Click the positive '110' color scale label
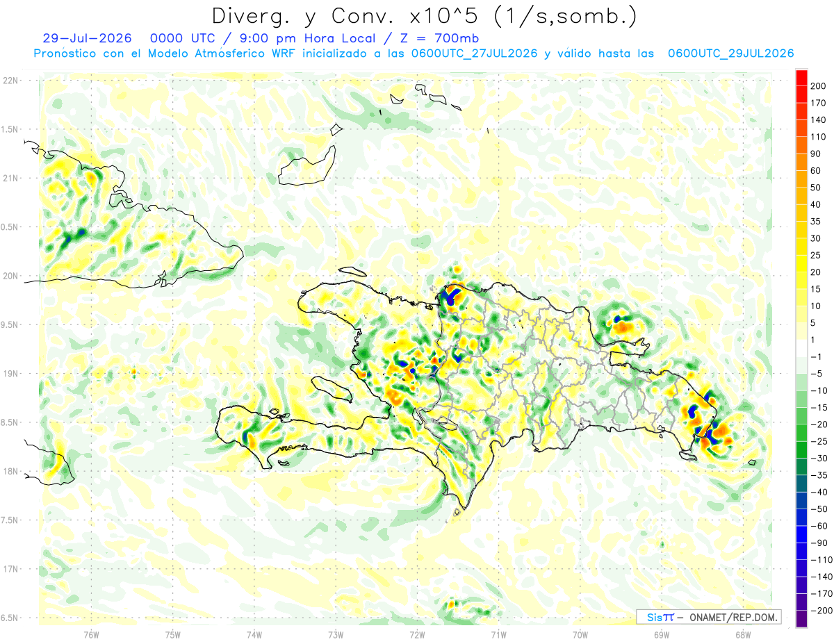This screenshot has height=644, width=834. click(x=819, y=136)
